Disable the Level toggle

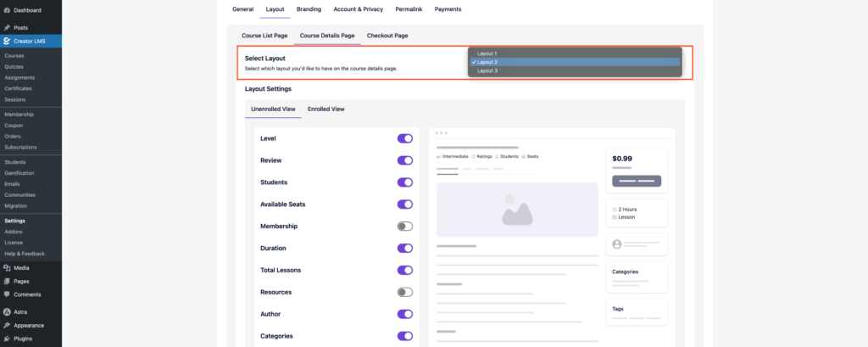(x=404, y=138)
